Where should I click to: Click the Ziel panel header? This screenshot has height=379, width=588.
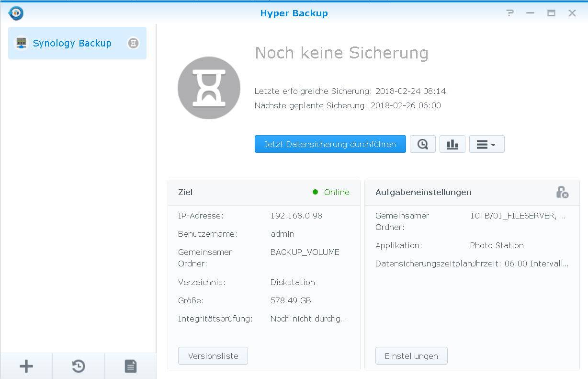[x=264, y=192]
